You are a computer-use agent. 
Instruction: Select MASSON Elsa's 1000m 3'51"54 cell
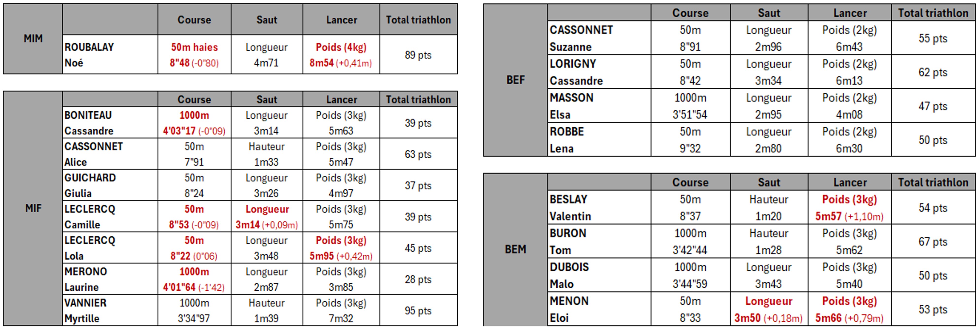pyautogui.click(x=690, y=106)
